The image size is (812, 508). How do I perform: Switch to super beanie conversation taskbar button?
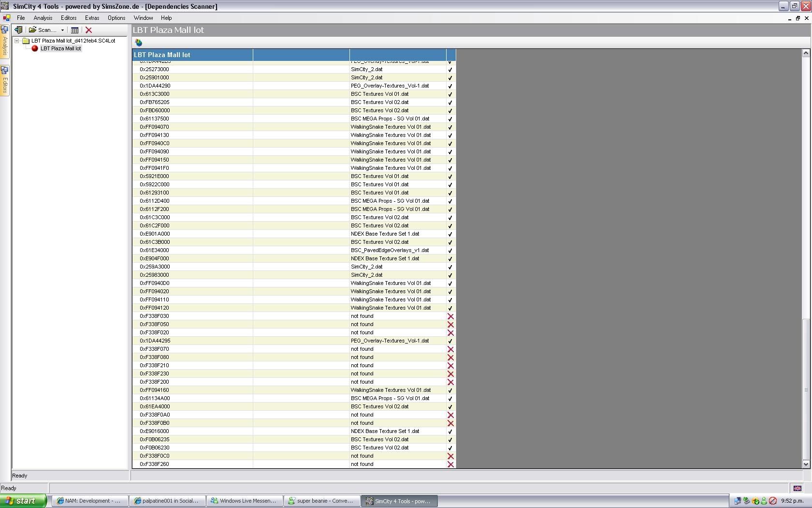pyautogui.click(x=322, y=501)
